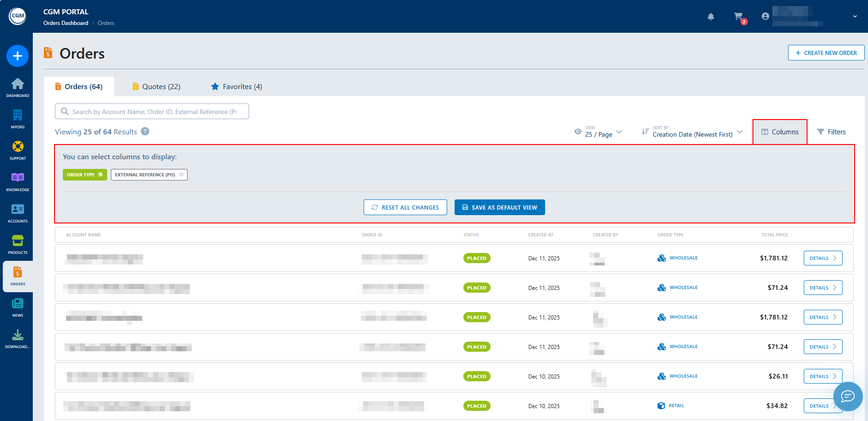The width and height of the screenshot is (868, 421).
Task: Open the Dashboard home icon
Action: (18, 87)
